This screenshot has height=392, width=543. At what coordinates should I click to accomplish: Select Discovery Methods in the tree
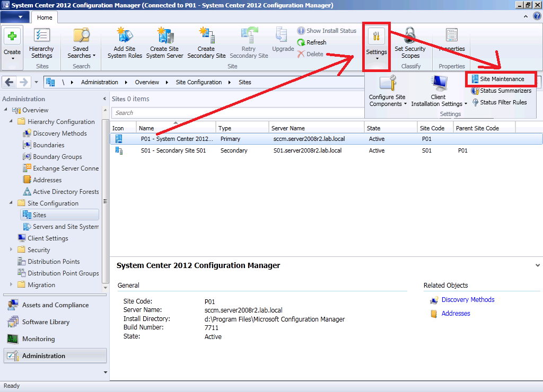[x=60, y=133]
